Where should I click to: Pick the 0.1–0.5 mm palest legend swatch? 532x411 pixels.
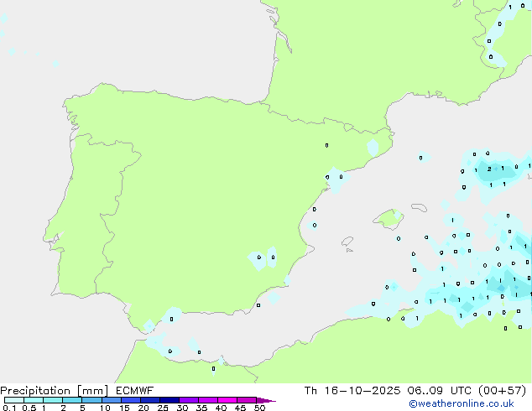tap(14, 400)
